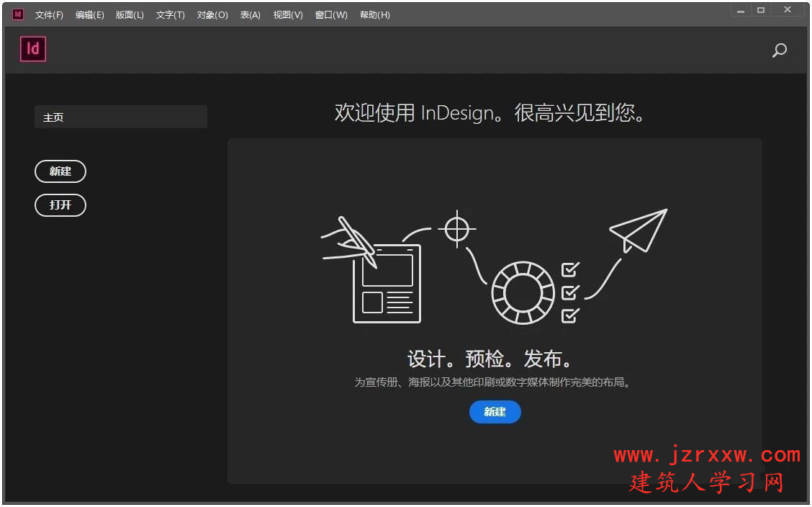Viewport: 812px width, 507px height.
Task: Open the 版面(L) menu
Action: tap(130, 15)
